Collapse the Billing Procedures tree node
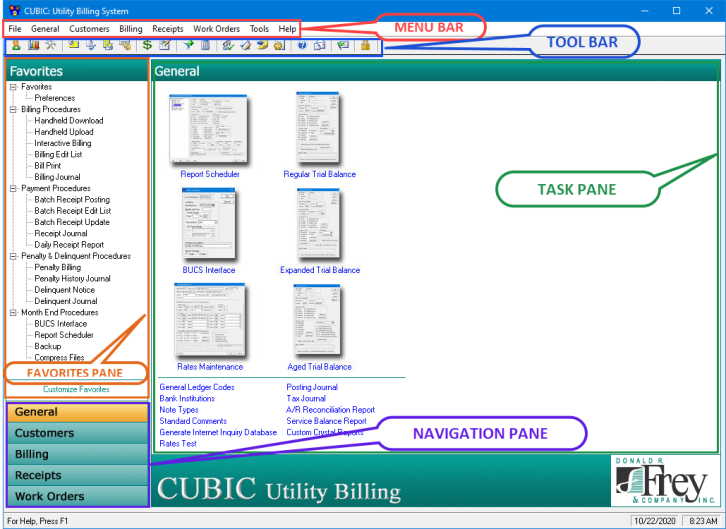 tap(13, 109)
